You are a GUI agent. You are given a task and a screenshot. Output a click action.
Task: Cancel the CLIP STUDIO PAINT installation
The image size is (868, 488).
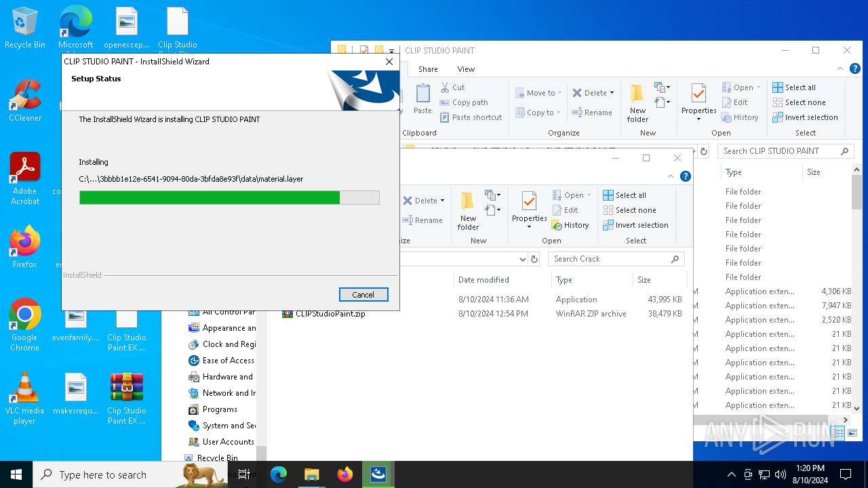[x=363, y=295]
